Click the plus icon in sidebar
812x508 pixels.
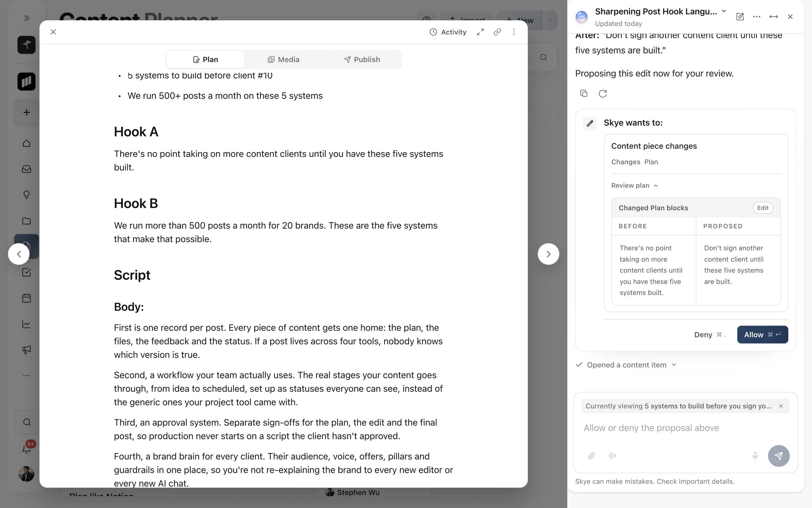coord(27,112)
